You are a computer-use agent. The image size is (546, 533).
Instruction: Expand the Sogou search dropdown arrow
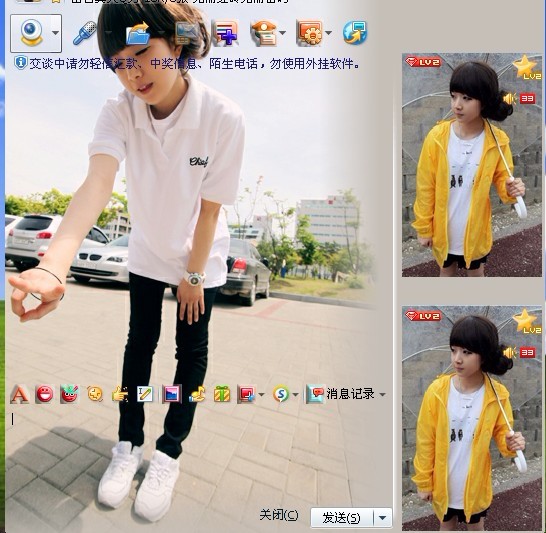(295, 395)
